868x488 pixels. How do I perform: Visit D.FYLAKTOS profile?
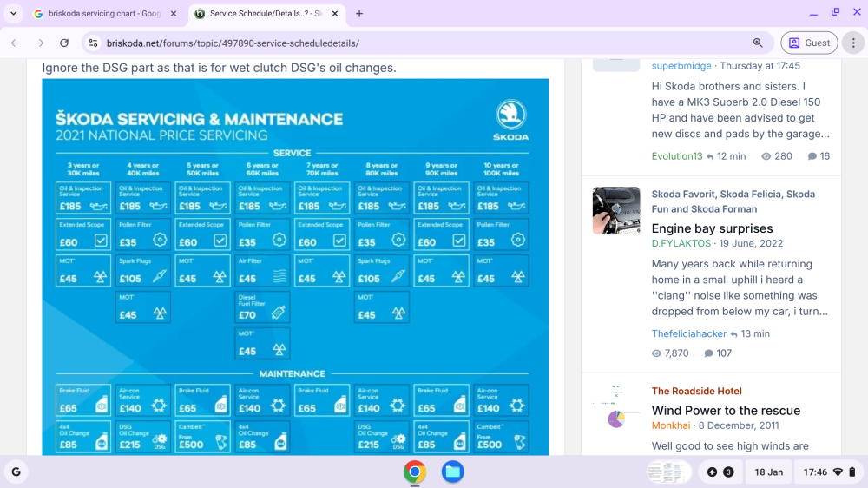point(681,243)
